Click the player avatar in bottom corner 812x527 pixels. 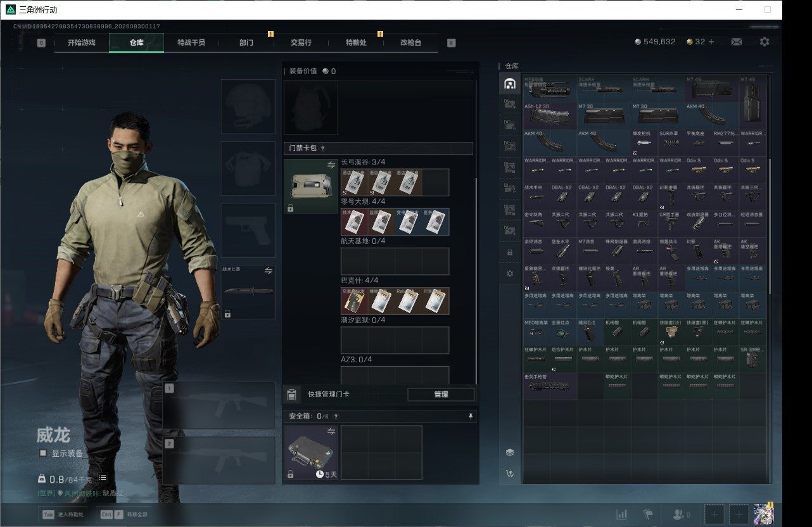point(764,514)
